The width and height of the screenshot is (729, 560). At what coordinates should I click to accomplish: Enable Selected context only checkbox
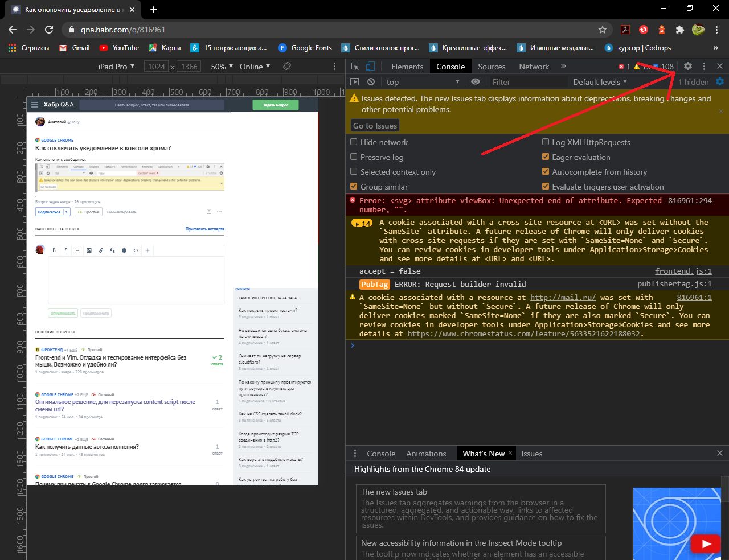point(354,172)
